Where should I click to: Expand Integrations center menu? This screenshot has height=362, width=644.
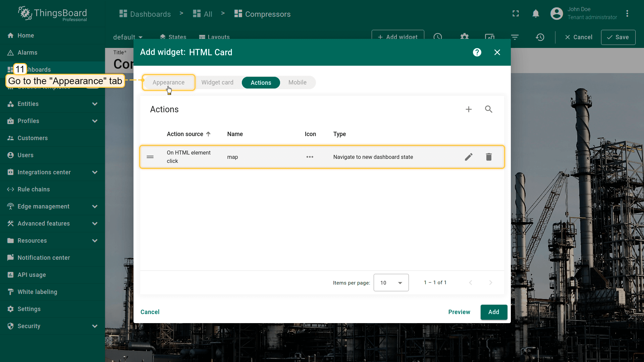point(95,172)
